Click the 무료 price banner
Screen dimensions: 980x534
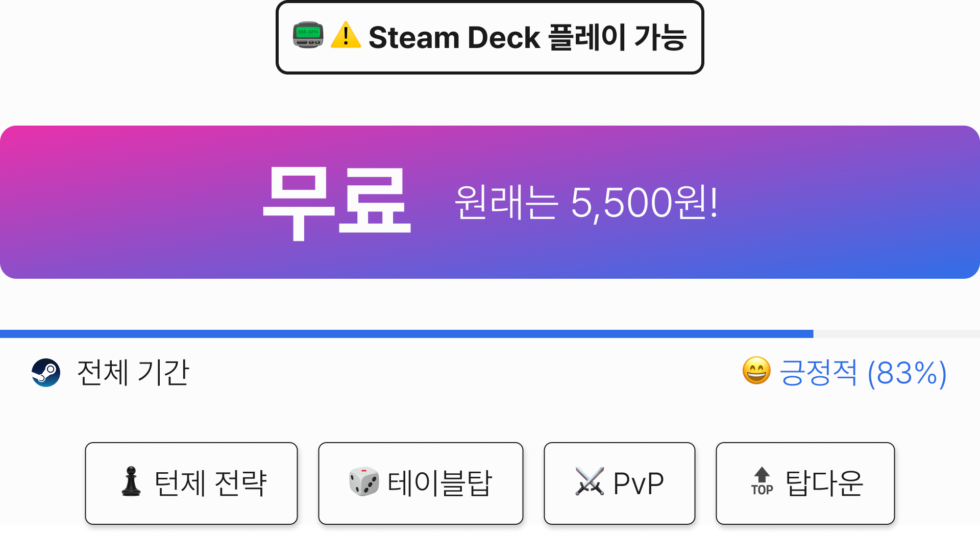pos(490,202)
